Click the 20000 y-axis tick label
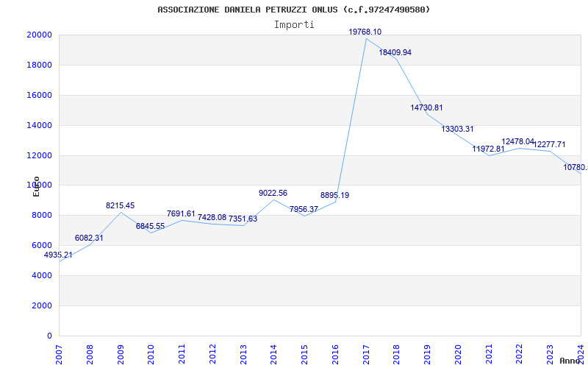Screen dimensions: 588x368 coord(39,35)
